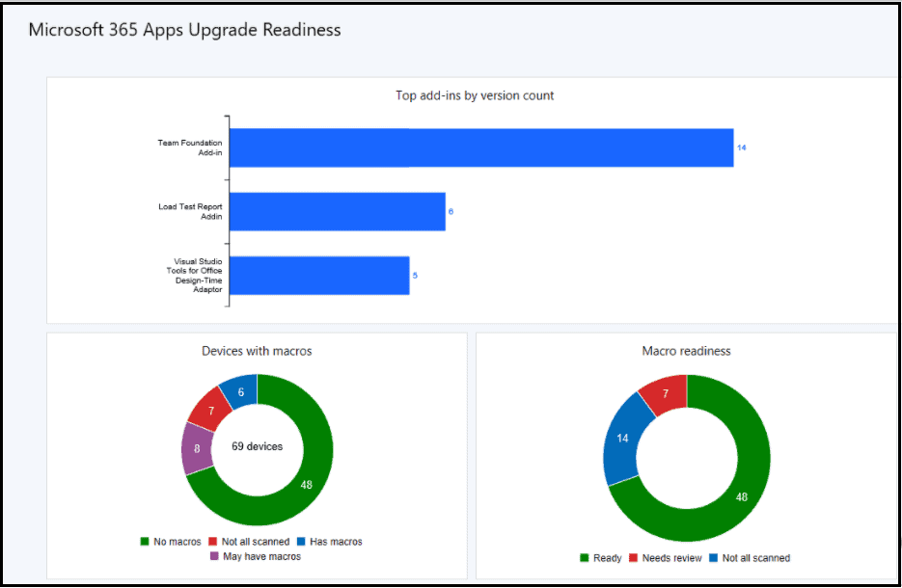Click the value label 6 beside the middle bar

click(x=451, y=211)
